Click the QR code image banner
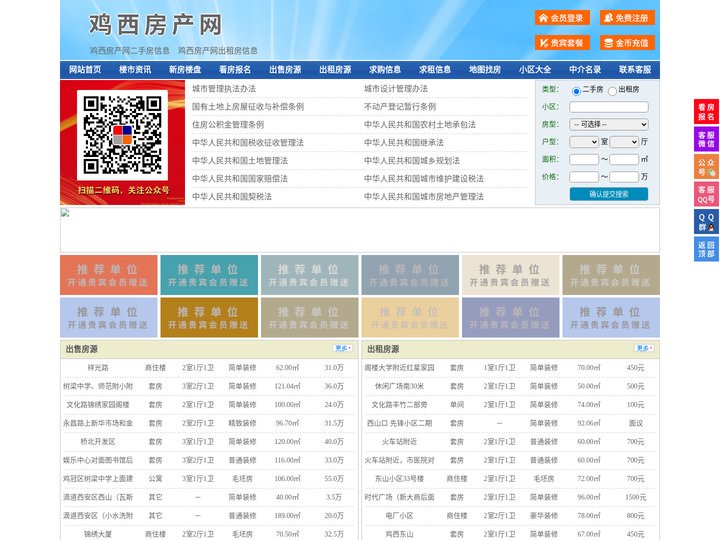This screenshot has width=720, height=540. [x=123, y=142]
